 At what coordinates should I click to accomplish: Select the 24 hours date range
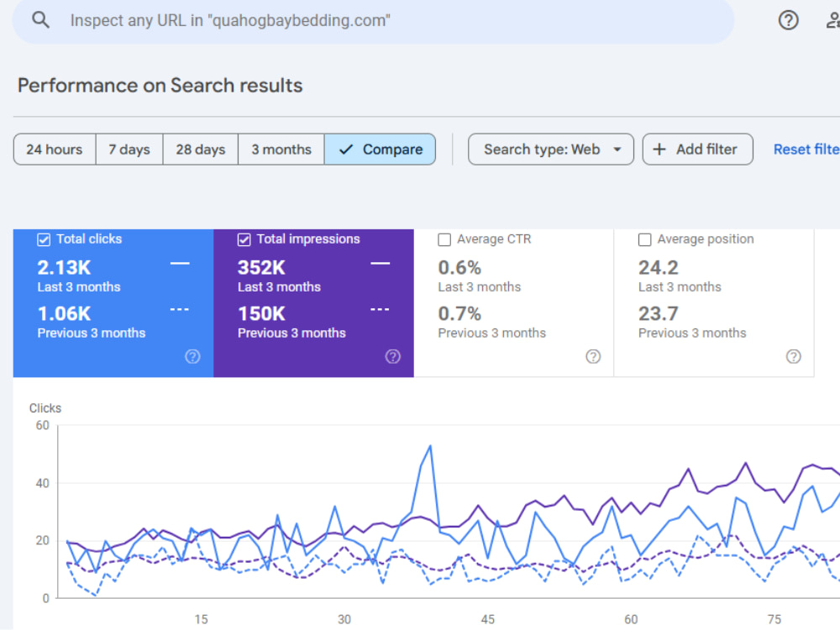coord(55,149)
